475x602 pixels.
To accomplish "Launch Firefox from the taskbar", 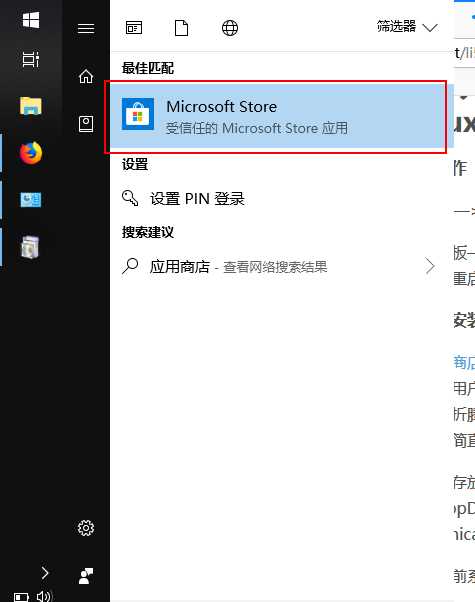I will point(31,153).
